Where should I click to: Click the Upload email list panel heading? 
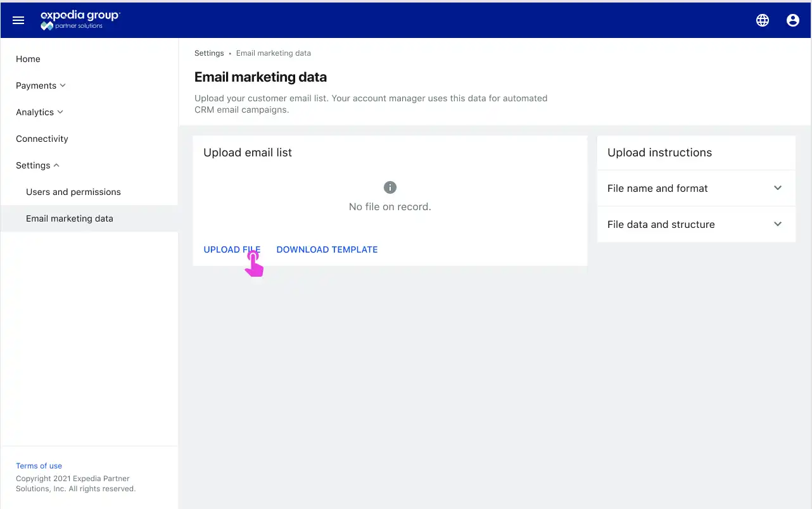click(x=247, y=153)
